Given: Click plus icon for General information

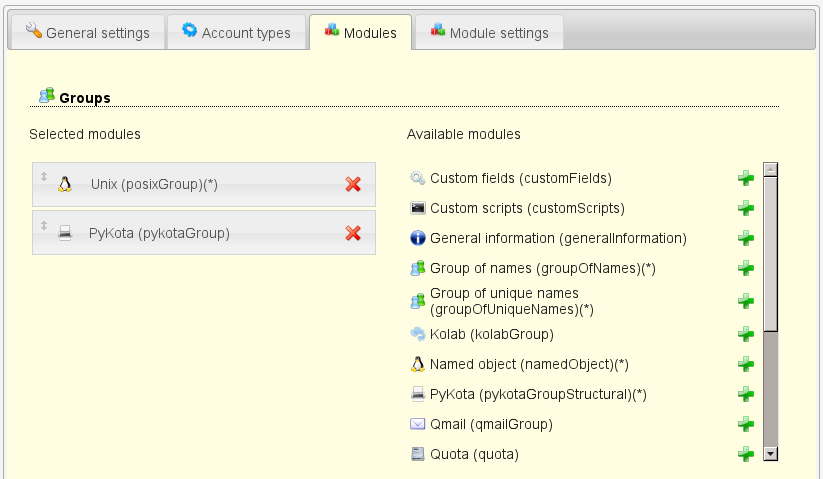Looking at the screenshot, I should (x=745, y=239).
